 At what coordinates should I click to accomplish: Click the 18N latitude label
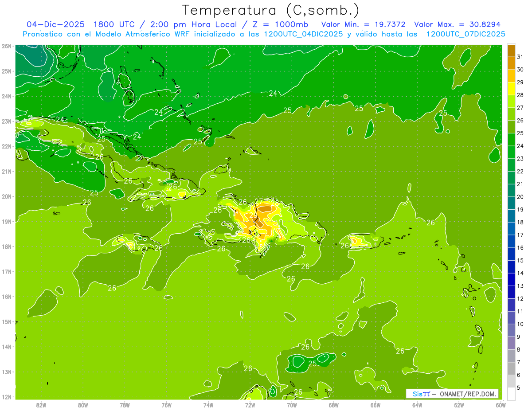pos(6,247)
